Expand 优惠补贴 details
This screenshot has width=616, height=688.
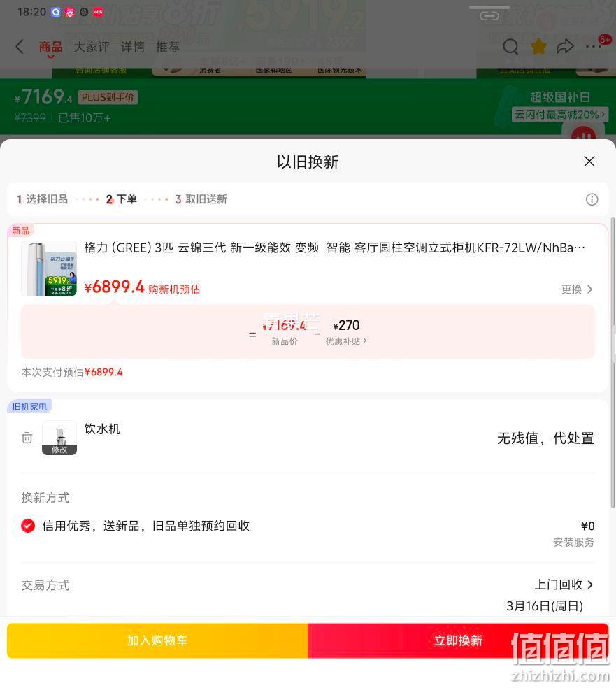click(345, 341)
